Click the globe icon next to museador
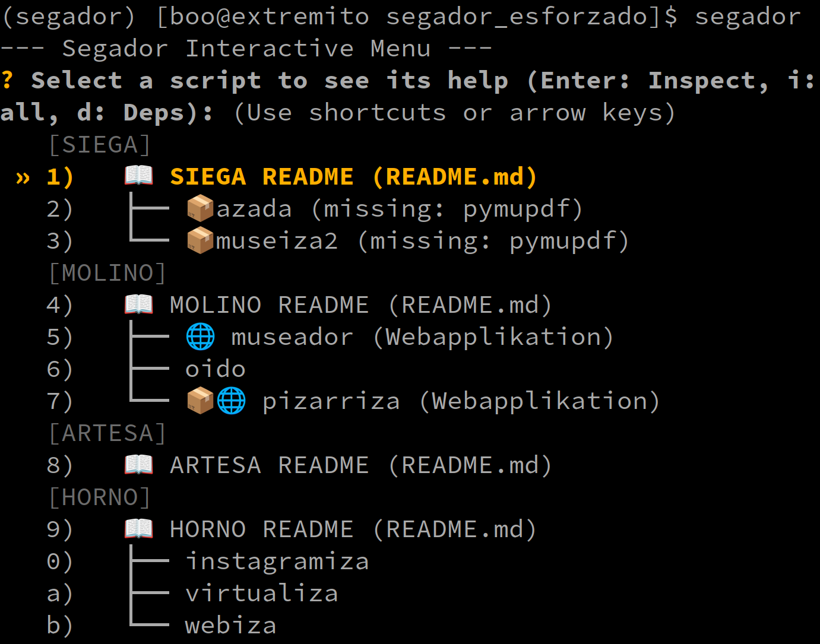This screenshot has height=644, width=820. (201, 337)
